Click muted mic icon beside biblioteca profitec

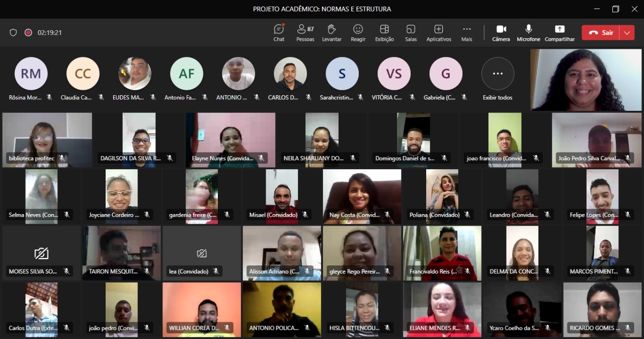point(62,158)
